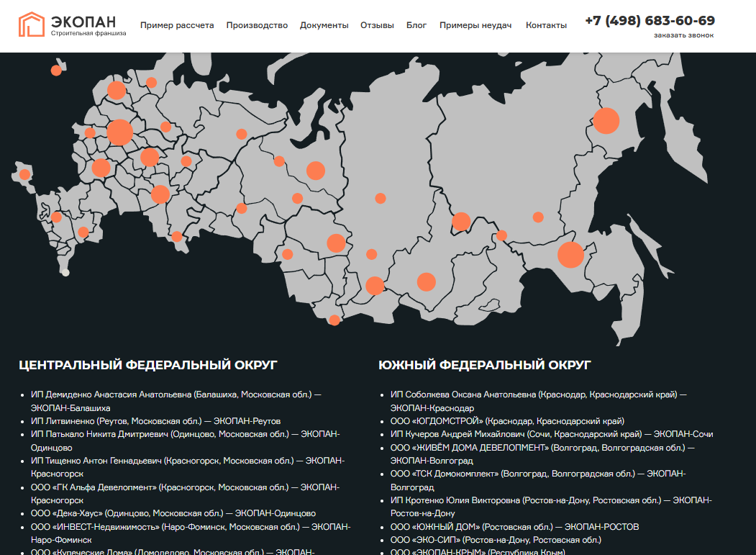Click phone number +7 (498) 683-60-69
The height and width of the screenshot is (555, 756).
click(650, 21)
